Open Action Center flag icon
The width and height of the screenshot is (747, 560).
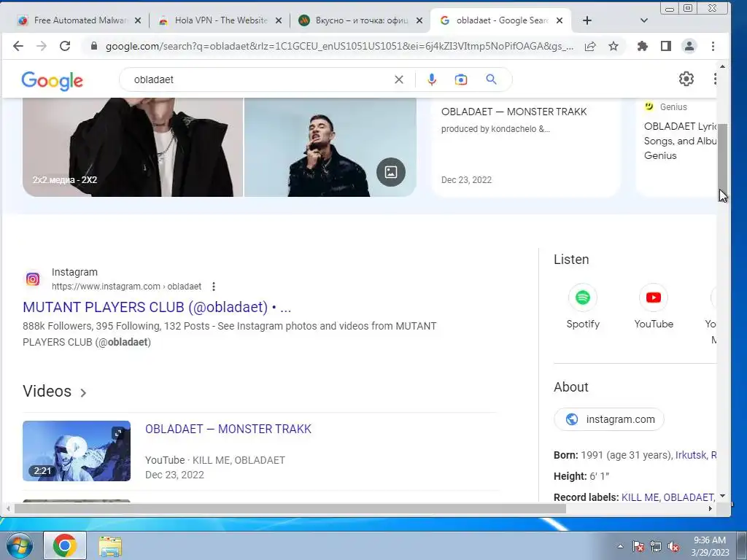pos(638,546)
